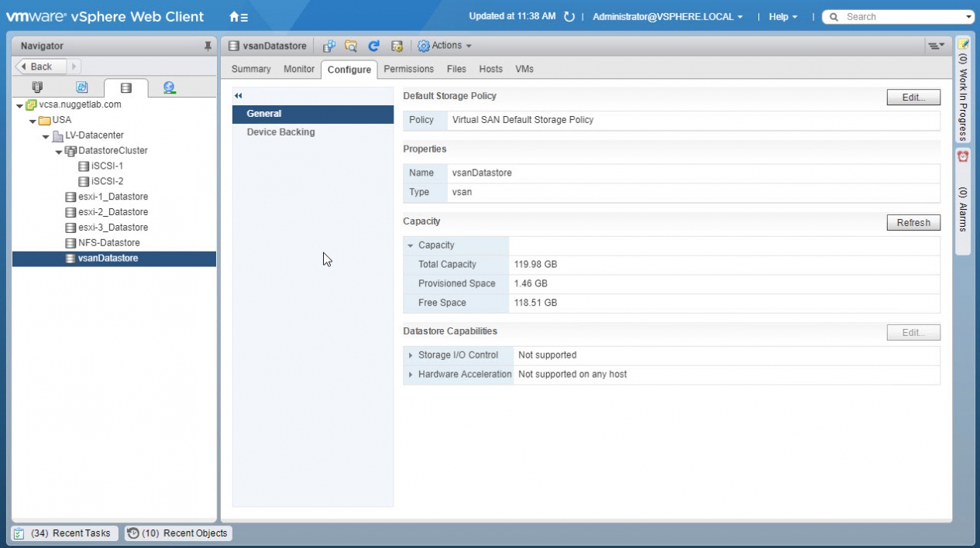
Task: Click browse files icon in toolbar
Action: click(351, 46)
